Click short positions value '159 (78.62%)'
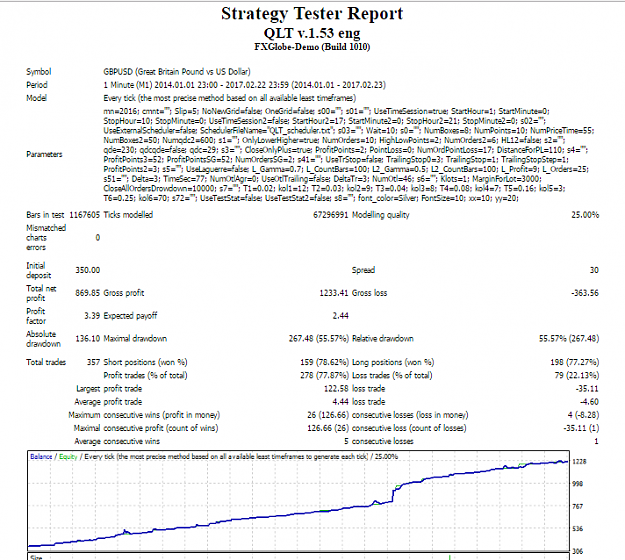Viewport: 625px width, 560px height. click(x=324, y=362)
